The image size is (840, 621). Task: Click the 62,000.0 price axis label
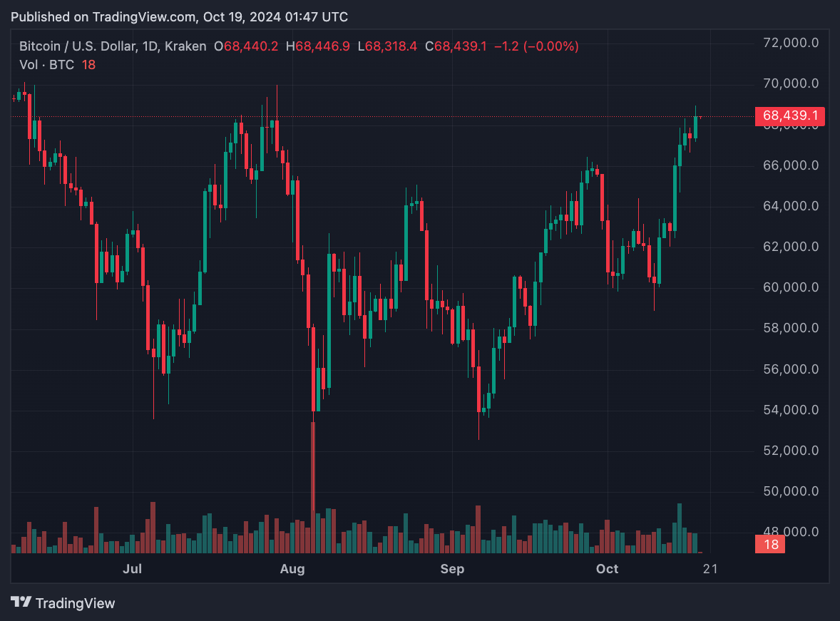point(791,247)
